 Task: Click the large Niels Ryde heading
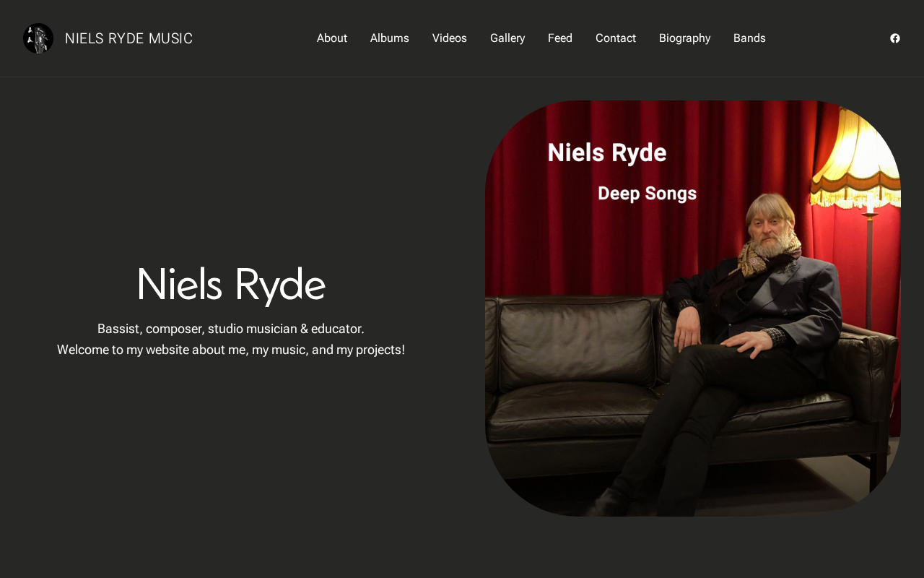(231, 285)
